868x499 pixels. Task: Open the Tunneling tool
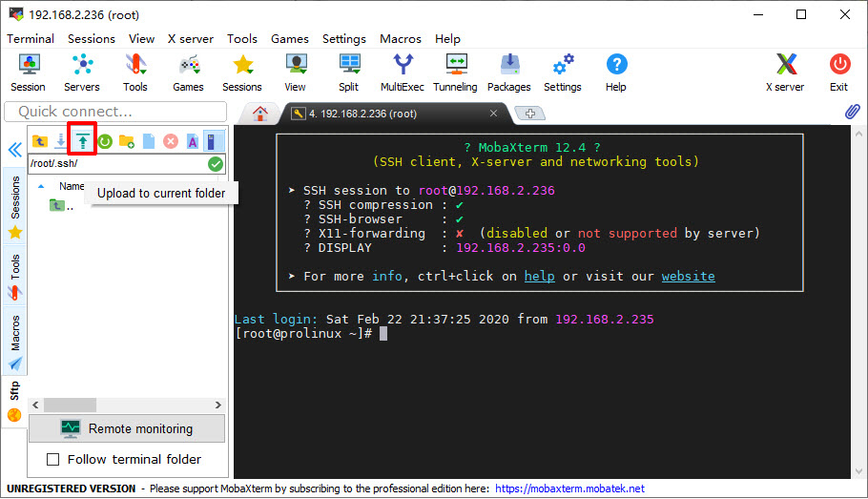click(x=455, y=72)
